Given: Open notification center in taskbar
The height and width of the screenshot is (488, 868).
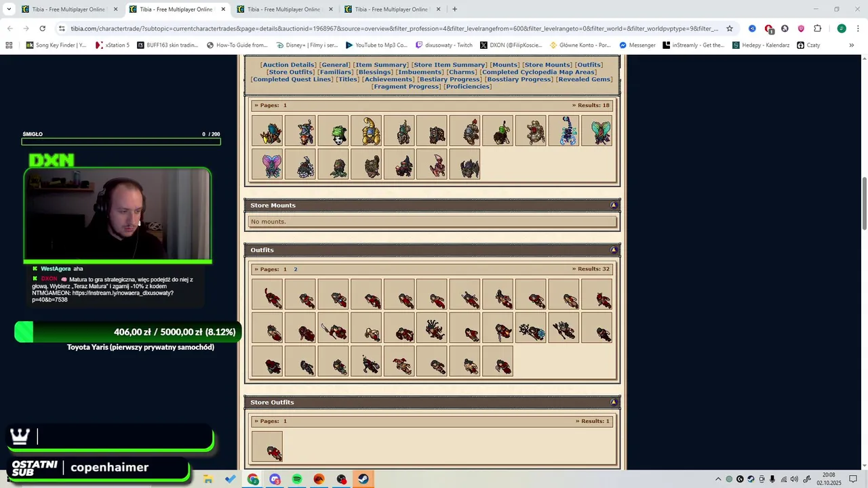Looking at the screenshot, I should (x=853, y=479).
